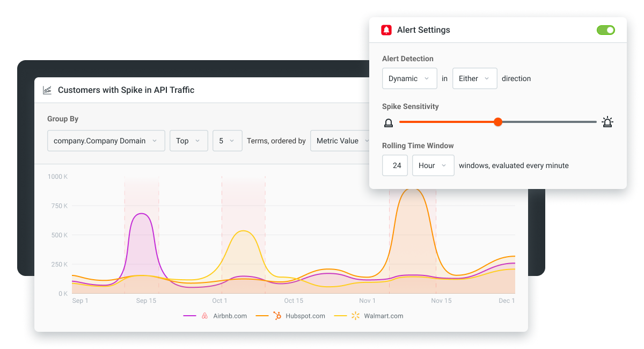The width and height of the screenshot is (644, 349).
Task: Expand the Hour time unit dropdown
Action: [x=433, y=165]
